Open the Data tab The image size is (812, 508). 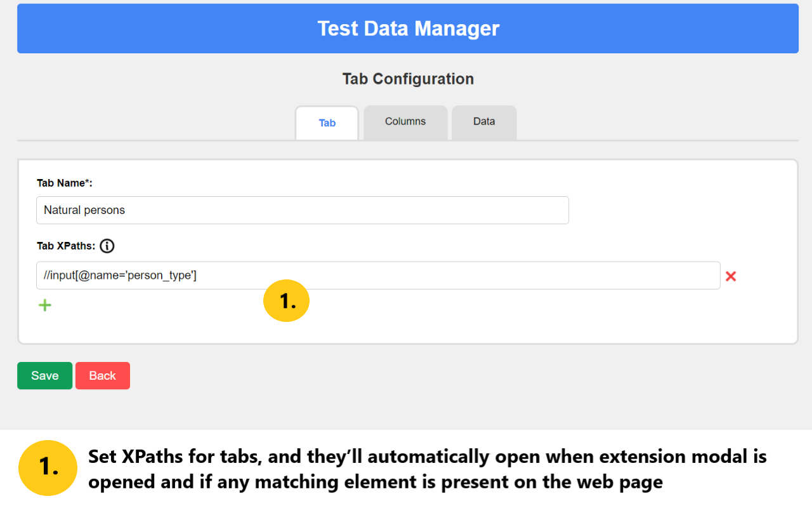pyautogui.click(x=483, y=121)
